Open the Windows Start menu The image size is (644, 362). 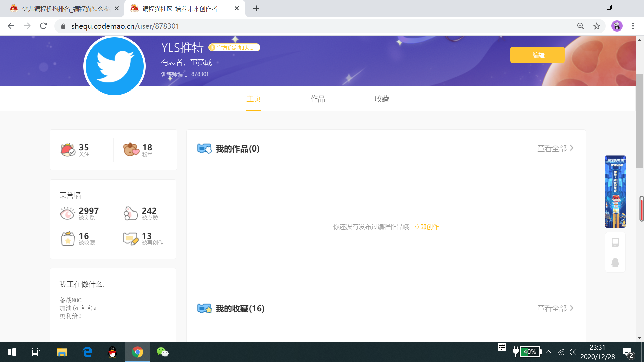12,352
